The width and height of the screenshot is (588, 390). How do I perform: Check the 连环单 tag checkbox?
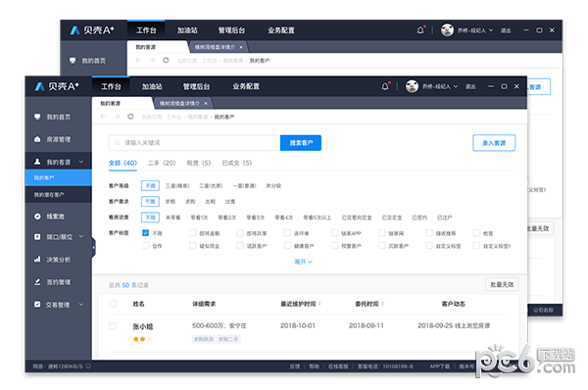(x=287, y=233)
